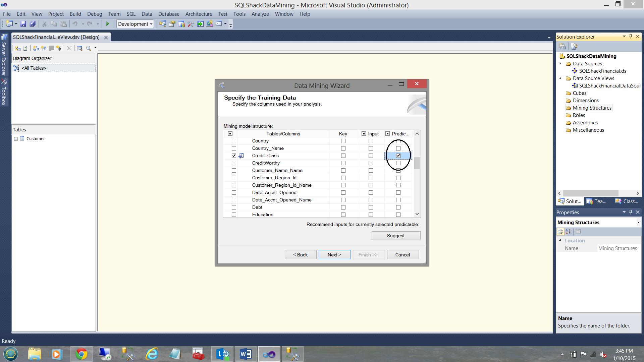
Task: Open the Database menu
Action: [x=169, y=14]
